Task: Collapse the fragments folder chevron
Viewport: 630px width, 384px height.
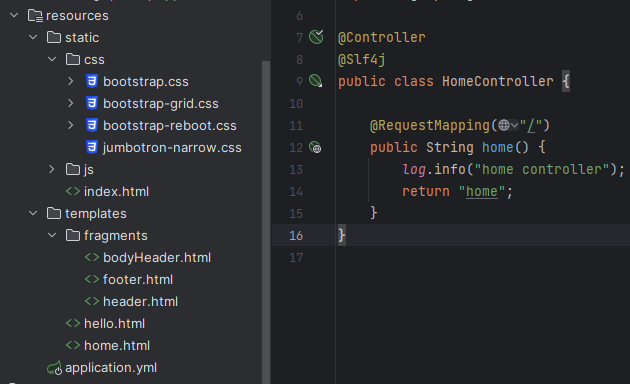Action: click(52, 235)
